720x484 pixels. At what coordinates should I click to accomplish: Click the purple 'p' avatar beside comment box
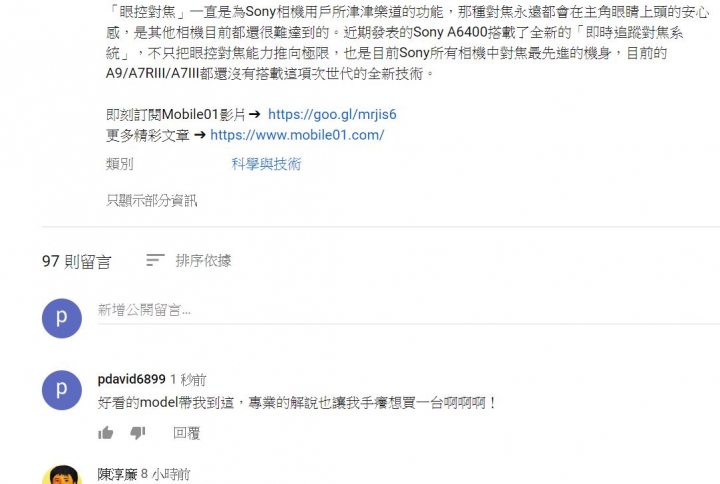coord(62,318)
